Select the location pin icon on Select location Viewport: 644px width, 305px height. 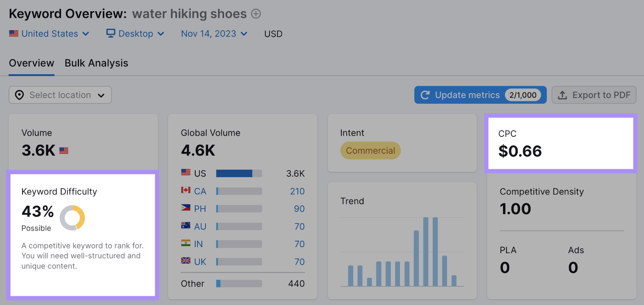(x=19, y=95)
